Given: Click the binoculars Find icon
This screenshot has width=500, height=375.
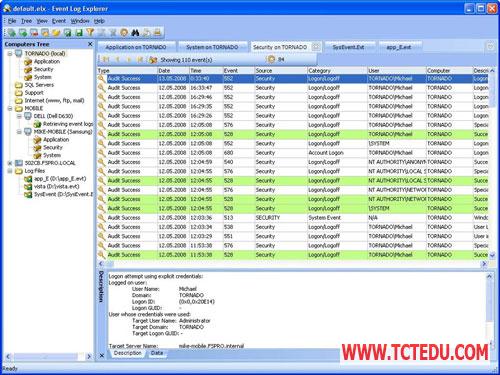Looking at the screenshot, I should tap(135, 32).
